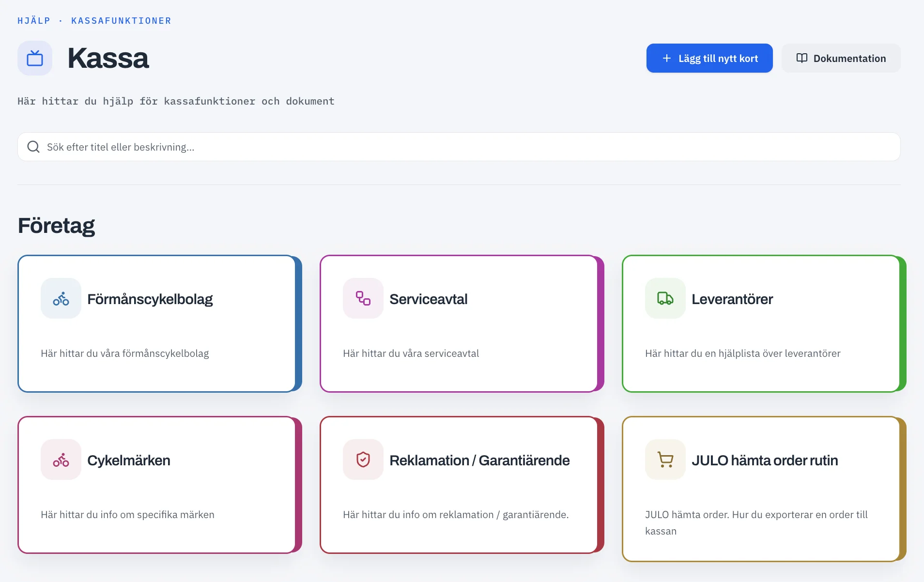The height and width of the screenshot is (582, 924).
Task: Open the Cykelmärken card title
Action: tap(129, 460)
